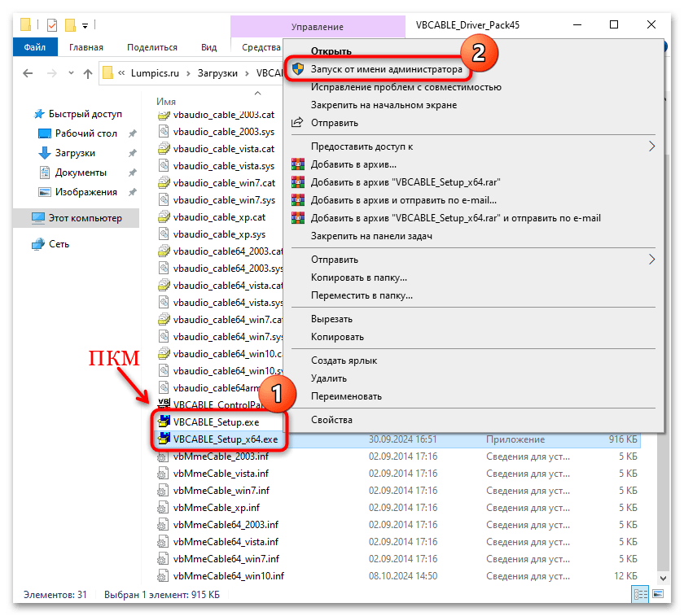The width and height of the screenshot is (684, 616).
Task: Choose Исправление проблем с совместимостью
Action: (x=406, y=87)
